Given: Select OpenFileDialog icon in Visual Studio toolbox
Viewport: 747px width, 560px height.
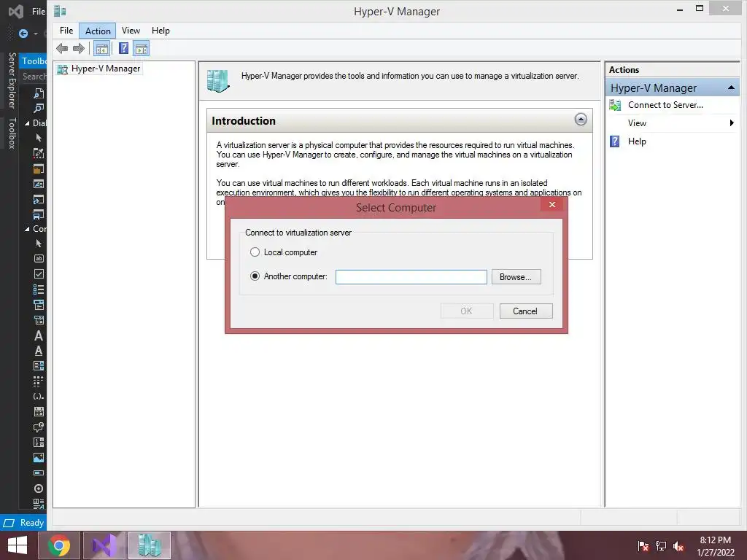Looking at the screenshot, I should tap(39, 199).
